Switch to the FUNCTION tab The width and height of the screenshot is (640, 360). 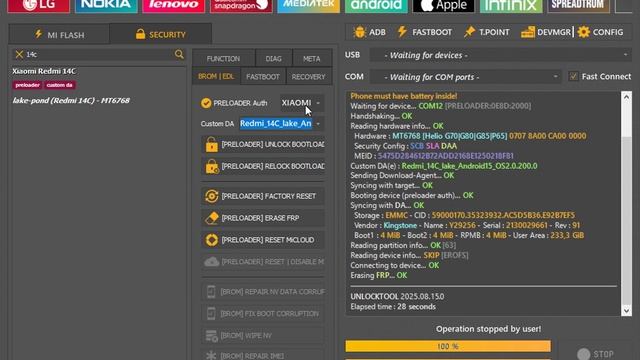(x=223, y=58)
